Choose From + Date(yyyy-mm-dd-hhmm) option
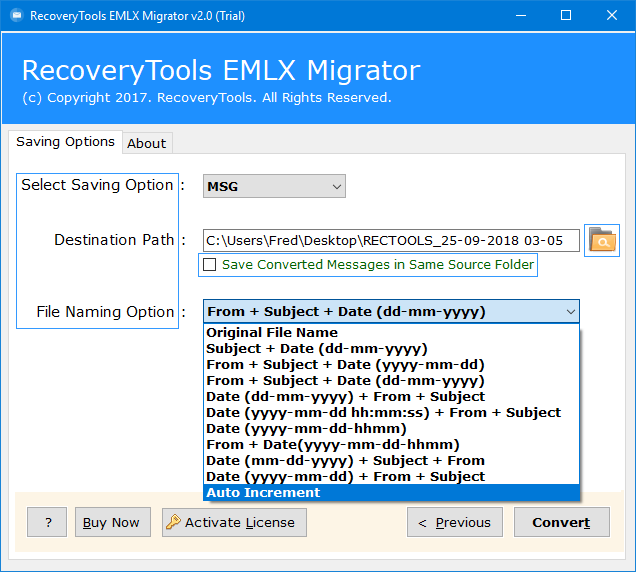Screen dimensions: 636x572 [x=391, y=444]
